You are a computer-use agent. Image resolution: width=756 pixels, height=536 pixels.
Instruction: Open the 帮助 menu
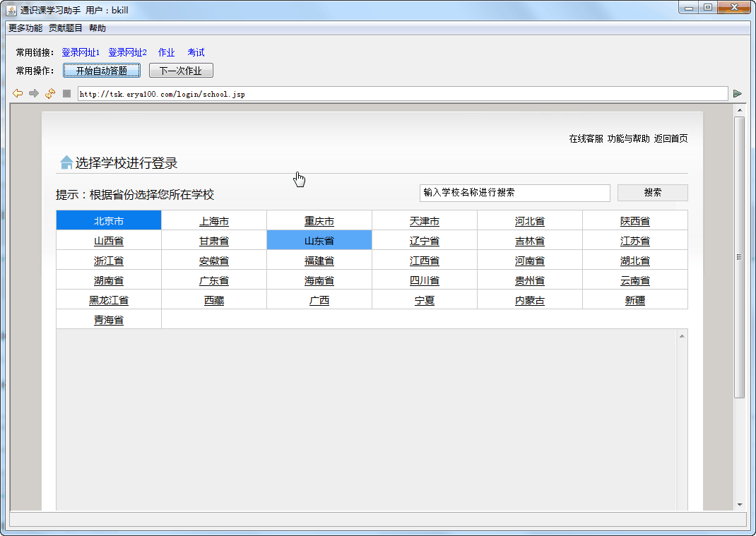tap(98, 28)
